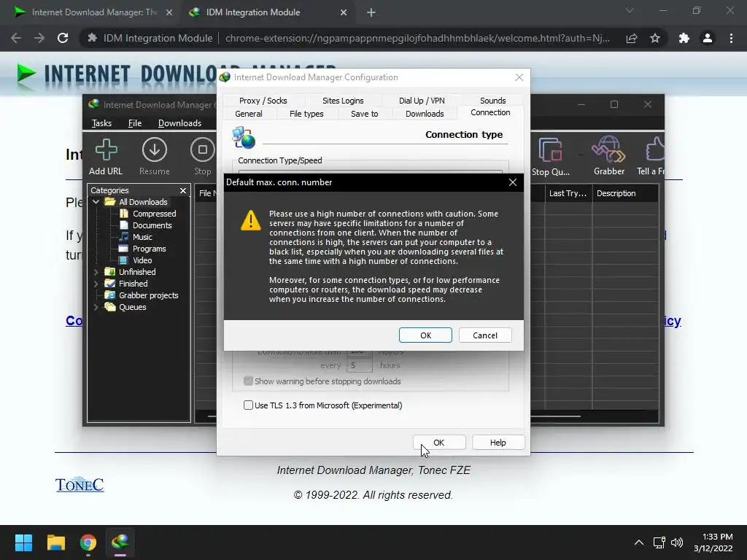747x560 pixels.
Task: Enable Use TLS 1.3 from Microsoft checkbox
Action: coord(248,405)
